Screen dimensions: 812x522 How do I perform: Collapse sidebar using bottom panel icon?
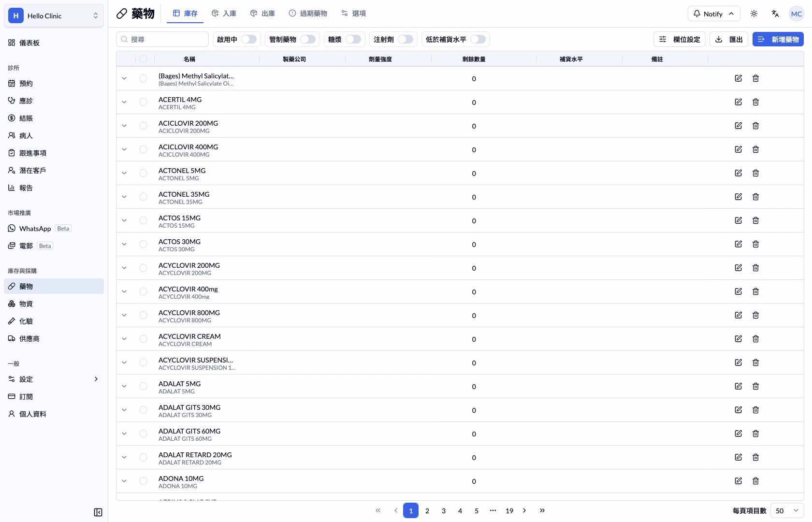click(98, 512)
